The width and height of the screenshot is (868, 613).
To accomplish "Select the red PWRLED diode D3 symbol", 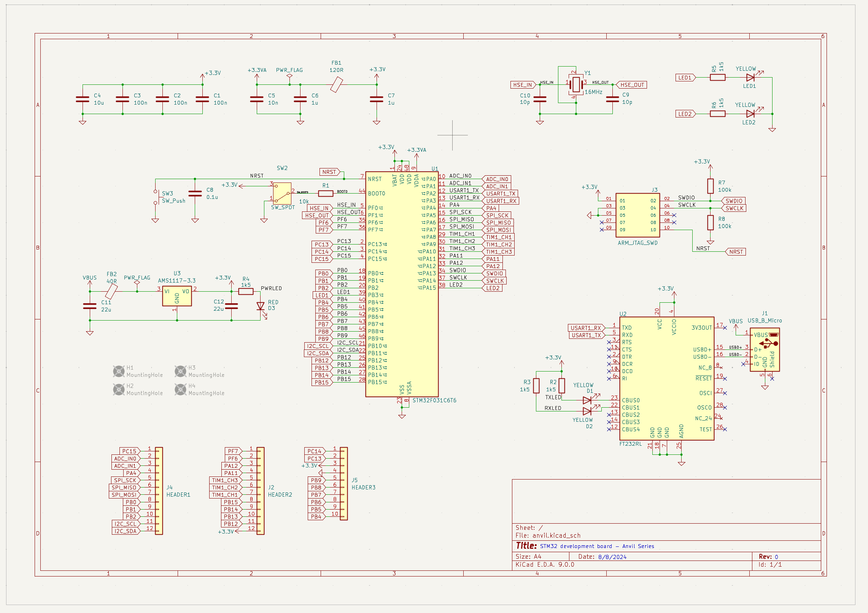I will tap(261, 306).
